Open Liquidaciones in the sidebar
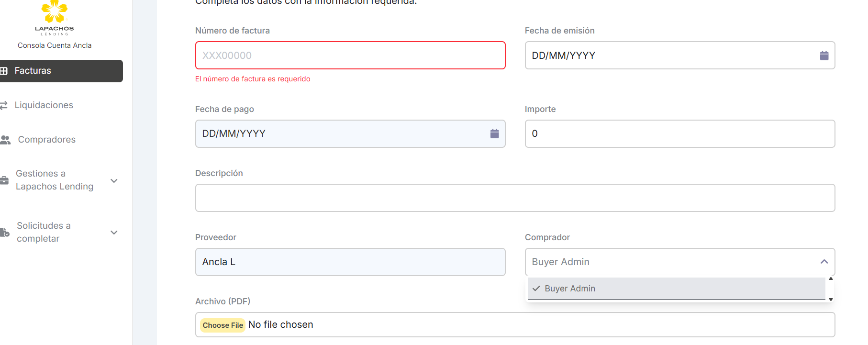This screenshot has height=345, width=868. [44, 105]
